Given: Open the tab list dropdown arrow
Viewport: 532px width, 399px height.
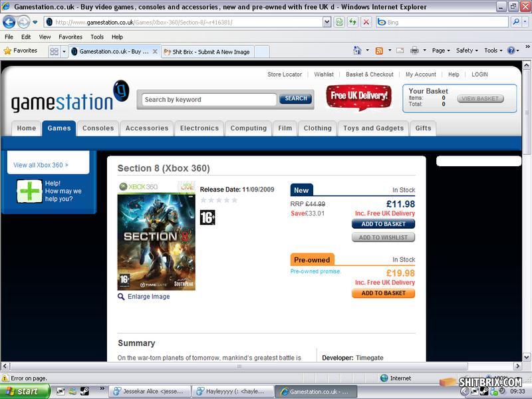Looking at the screenshot, I should pos(64,52).
